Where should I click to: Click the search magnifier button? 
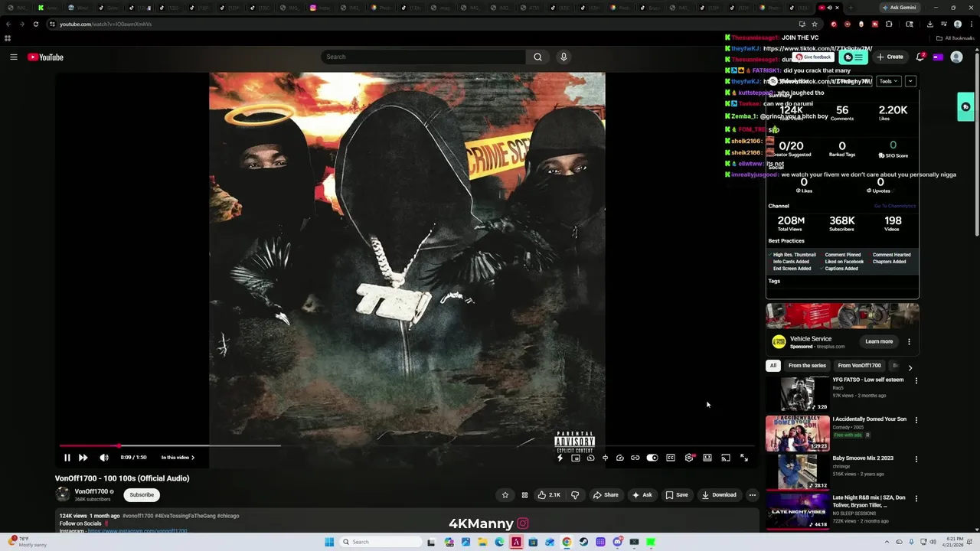pos(537,57)
